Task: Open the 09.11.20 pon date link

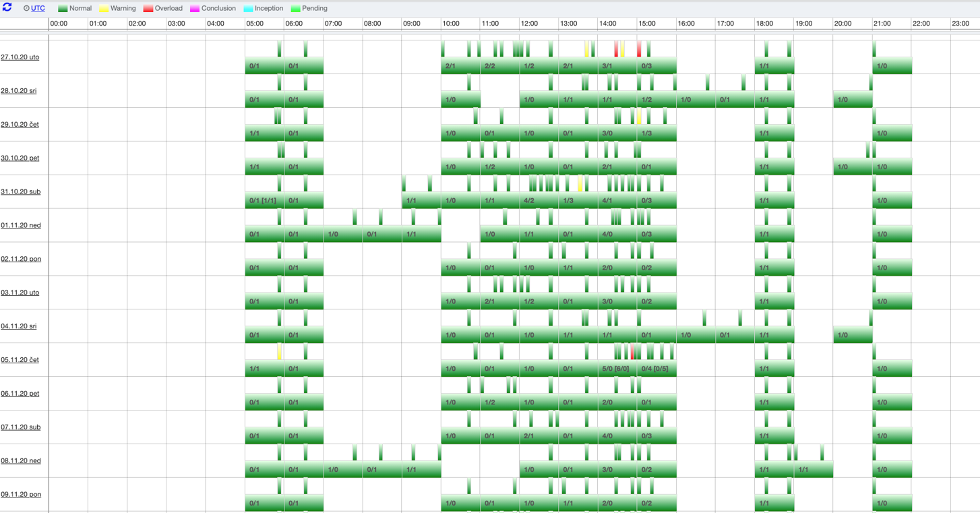Action: tap(21, 495)
